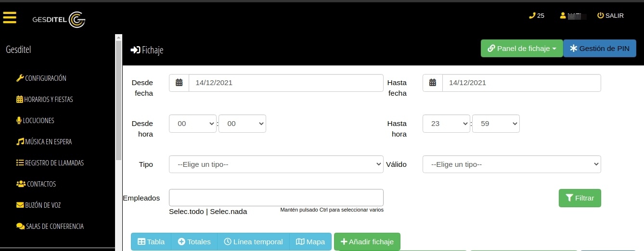Open the Tipo dropdown selector
The height and width of the screenshot is (251, 644).
[276, 164]
